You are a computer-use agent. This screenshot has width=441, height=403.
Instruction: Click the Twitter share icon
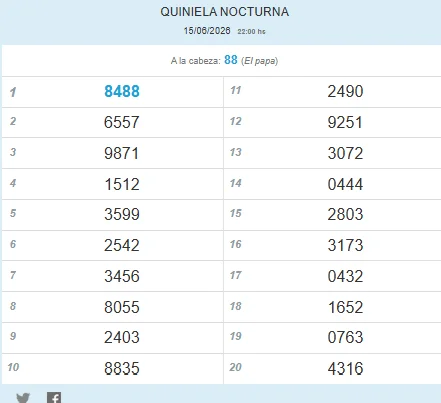pos(23,398)
